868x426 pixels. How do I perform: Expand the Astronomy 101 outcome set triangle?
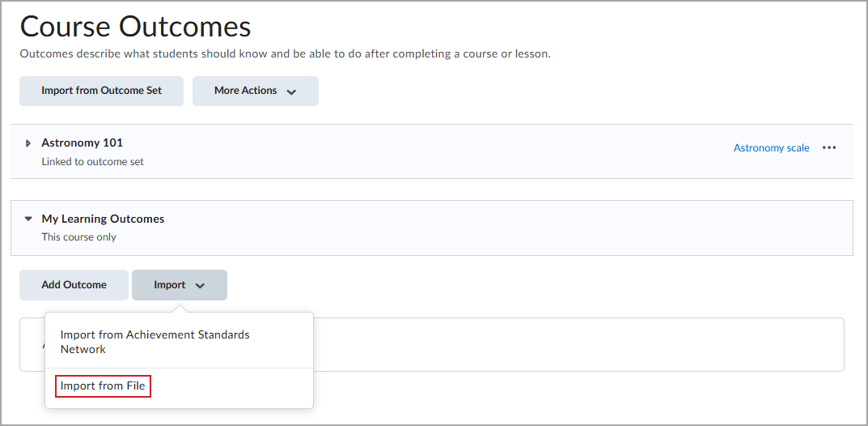tap(28, 143)
